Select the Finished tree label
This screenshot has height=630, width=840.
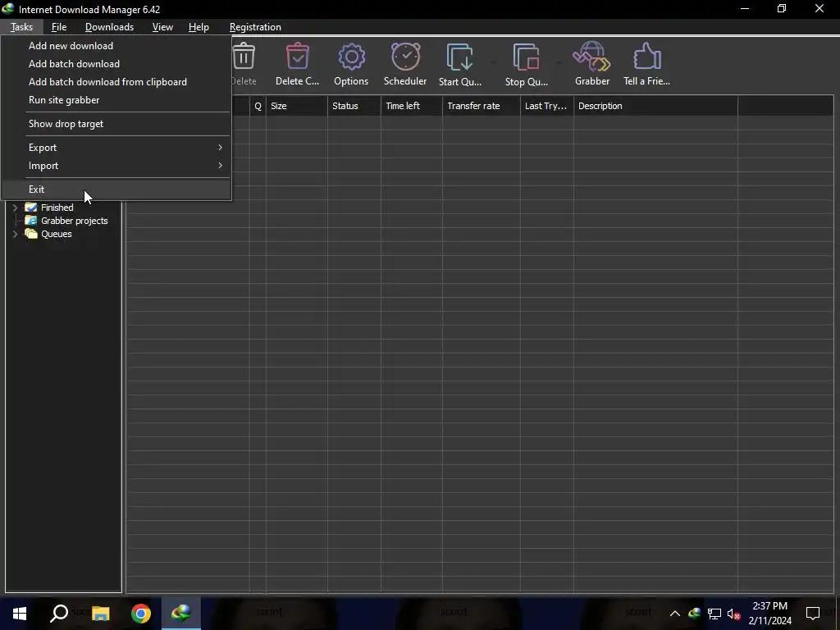(57, 208)
